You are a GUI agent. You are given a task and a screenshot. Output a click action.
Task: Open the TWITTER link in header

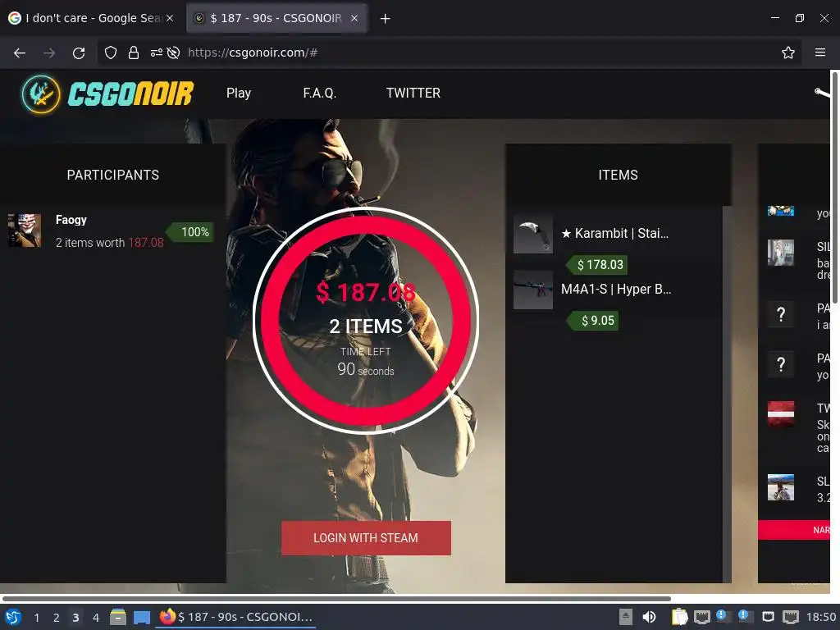pos(413,94)
